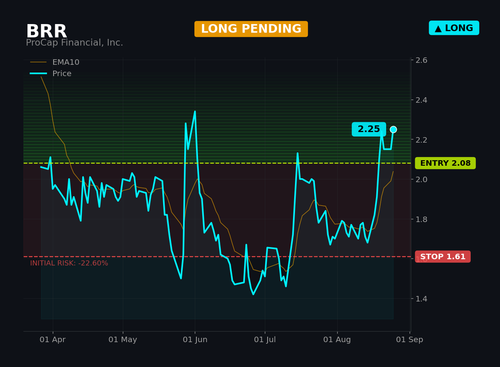
Task: Click the INITIAL RISK: -22.60% annotation
Action: pyautogui.click(x=69, y=263)
